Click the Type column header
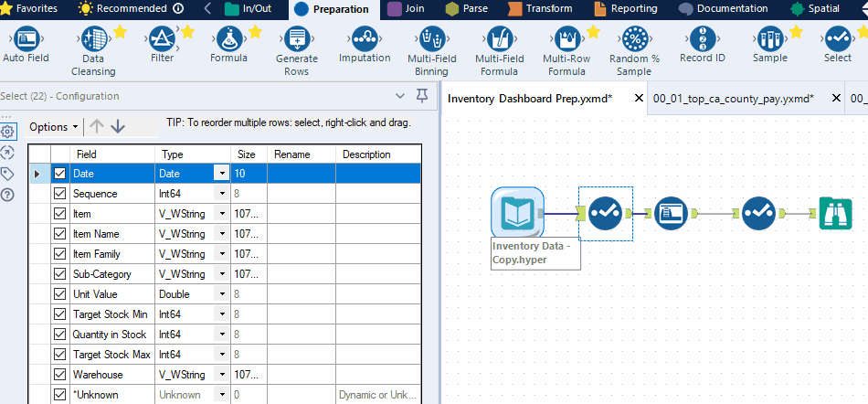The image size is (868, 404). [x=193, y=154]
